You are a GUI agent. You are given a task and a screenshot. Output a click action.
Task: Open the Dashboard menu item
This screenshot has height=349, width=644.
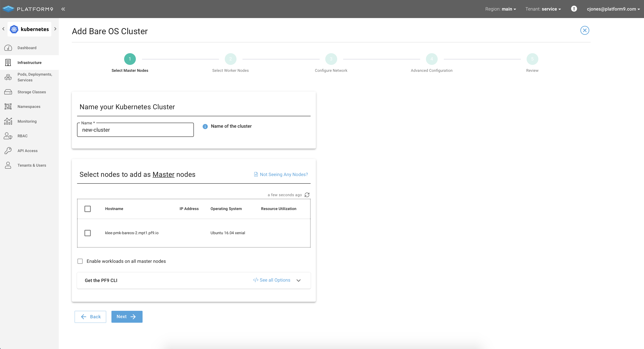(29, 48)
